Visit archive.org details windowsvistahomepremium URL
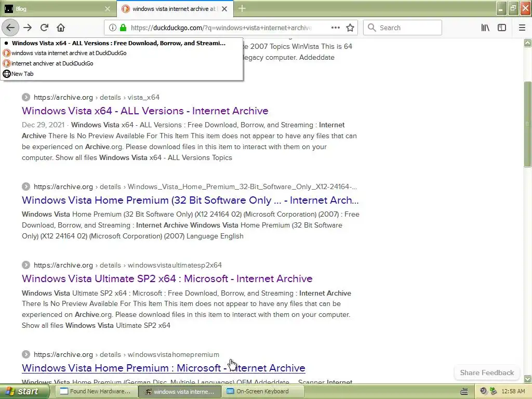 (126, 354)
